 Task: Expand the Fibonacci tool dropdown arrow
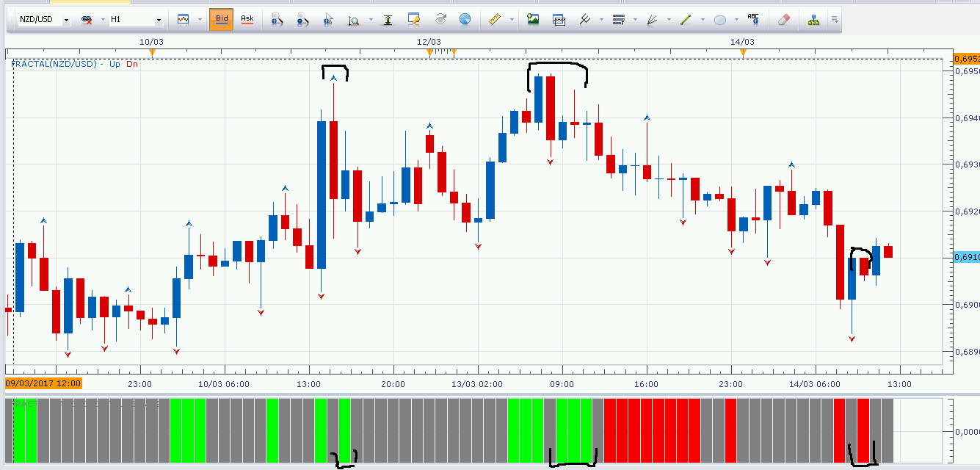[634, 20]
